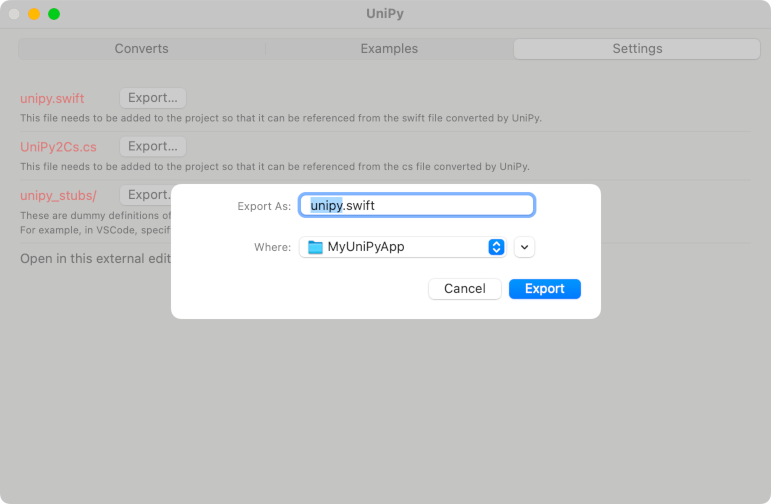Click the folder icon beside MyUniPyApp
The height and width of the screenshot is (504, 771).
coord(316,247)
